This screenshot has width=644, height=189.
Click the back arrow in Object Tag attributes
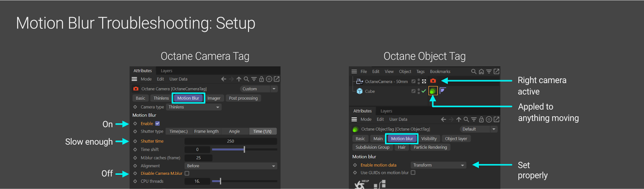coord(443,119)
